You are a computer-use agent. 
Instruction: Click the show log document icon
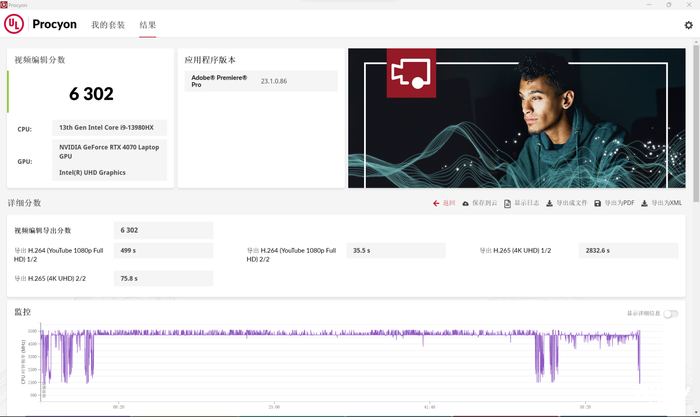507,204
